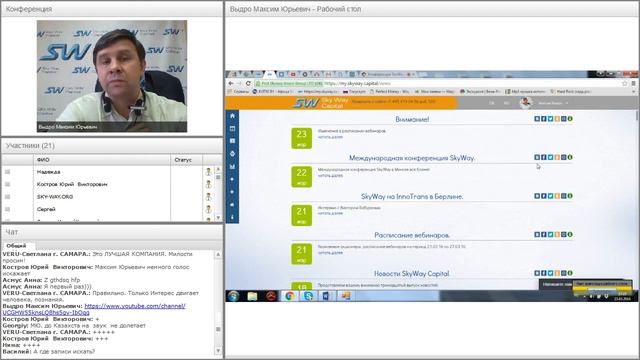Open the Внимание! headline
The width and height of the screenshot is (640, 360).
pyautogui.click(x=412, y=120)
